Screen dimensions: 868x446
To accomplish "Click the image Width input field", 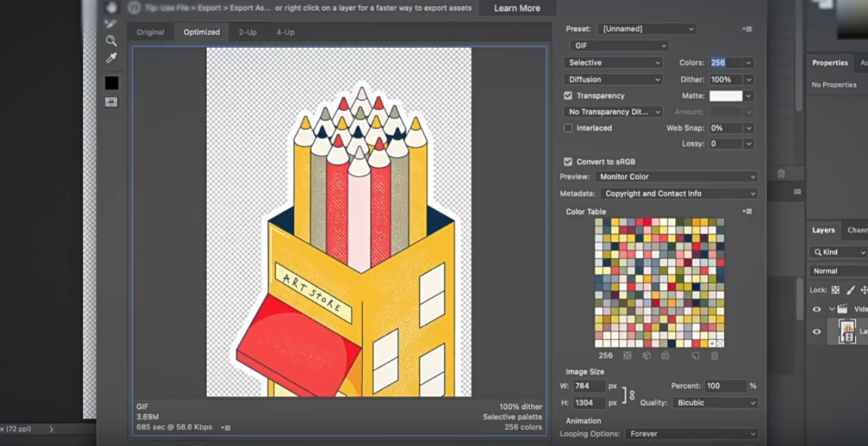I will 588,386.
